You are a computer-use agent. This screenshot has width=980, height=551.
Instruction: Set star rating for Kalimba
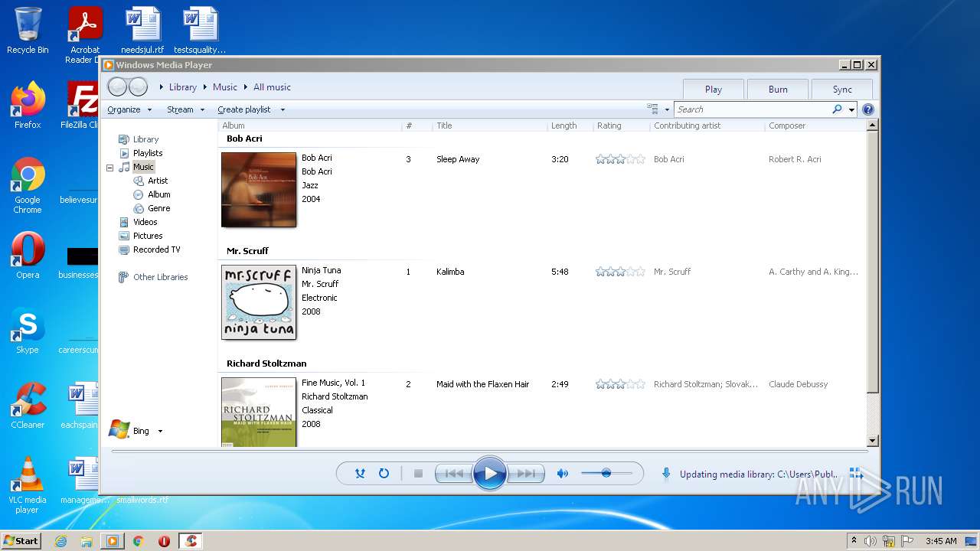tap(621, 272)
